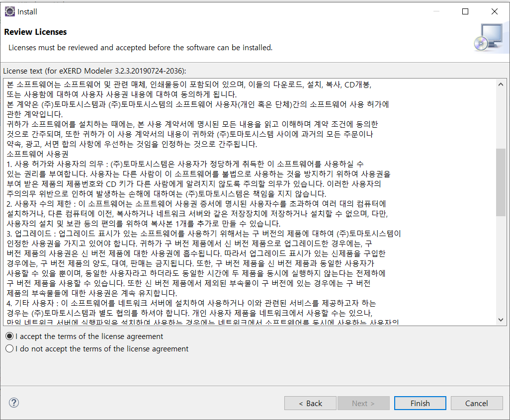510x420 pixels.
Task: Click the Cancel button
Action: pos(477,403)
